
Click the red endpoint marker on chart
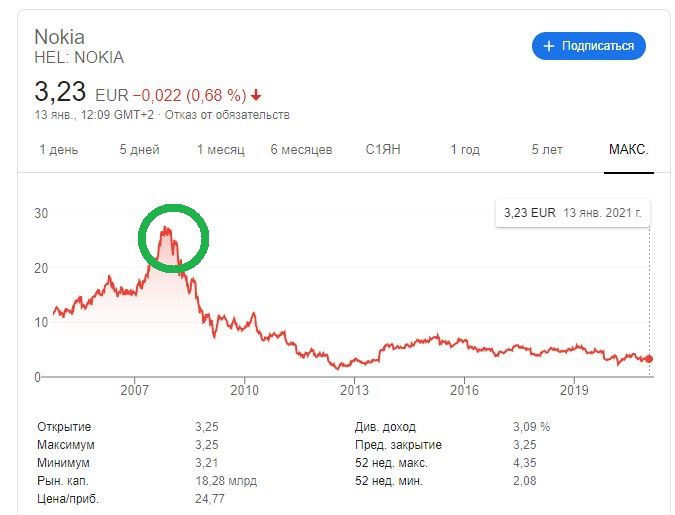click(650, 359)
